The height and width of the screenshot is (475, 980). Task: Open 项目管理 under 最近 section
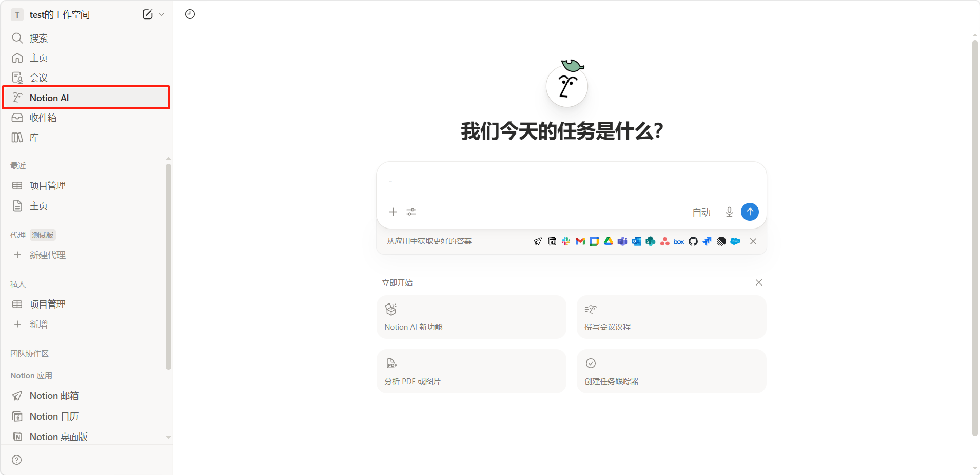point(47,185)
